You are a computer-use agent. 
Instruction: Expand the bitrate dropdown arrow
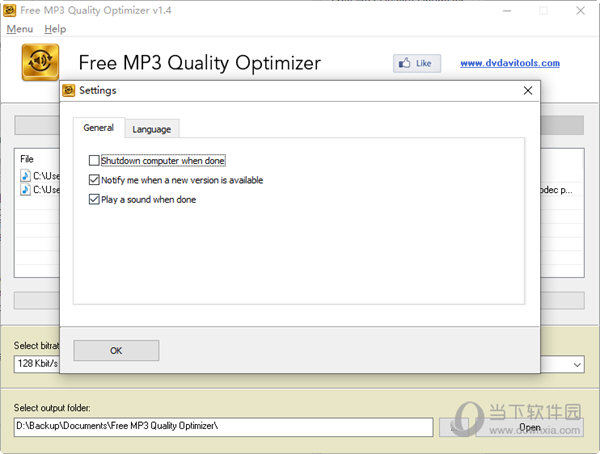click(577, 364)
